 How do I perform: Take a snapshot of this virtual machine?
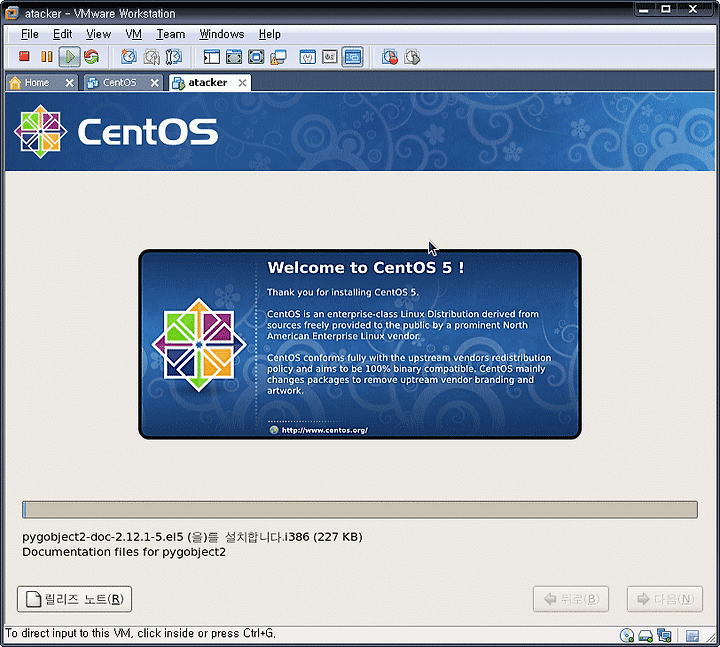pos(129,56)
